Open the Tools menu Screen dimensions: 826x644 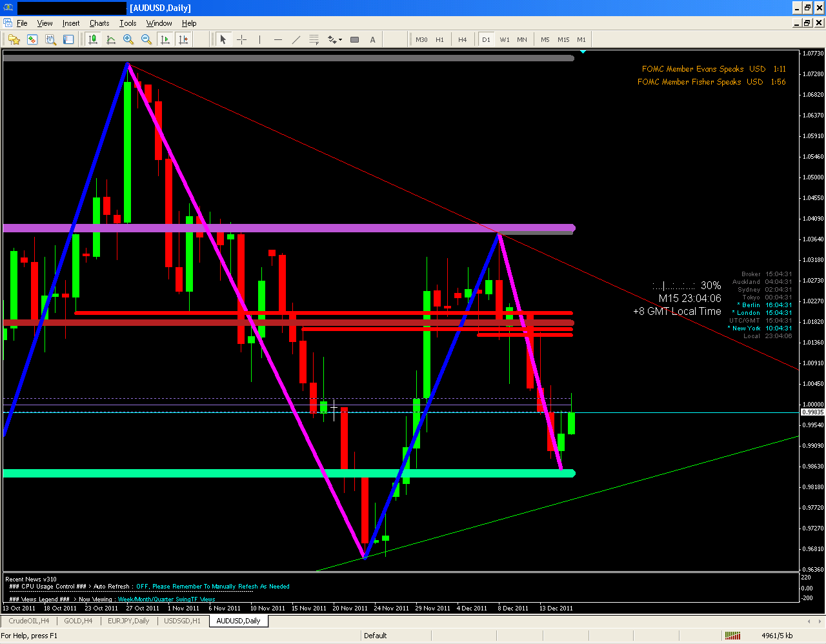[128, 23]
